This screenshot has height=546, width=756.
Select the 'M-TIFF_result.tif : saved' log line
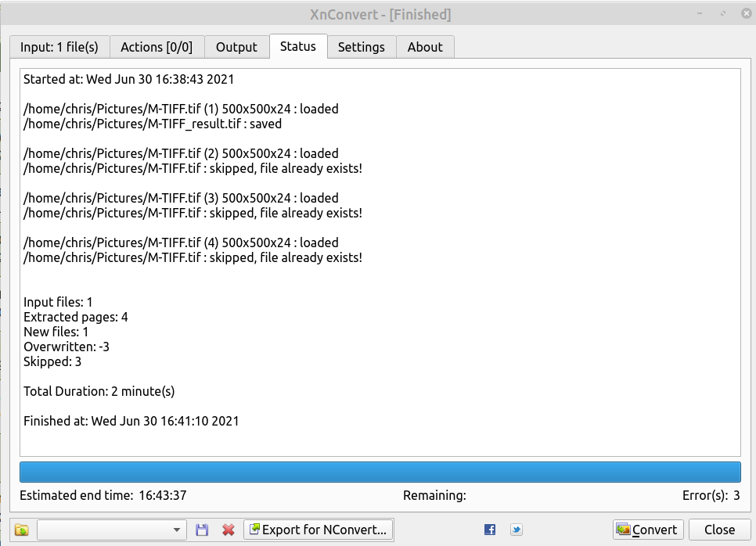(x=153, y=124)
